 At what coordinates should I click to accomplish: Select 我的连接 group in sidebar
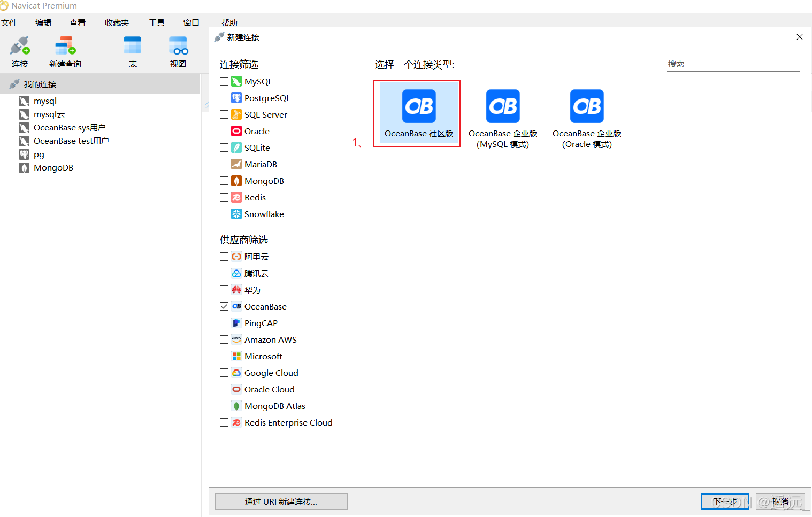100,84
